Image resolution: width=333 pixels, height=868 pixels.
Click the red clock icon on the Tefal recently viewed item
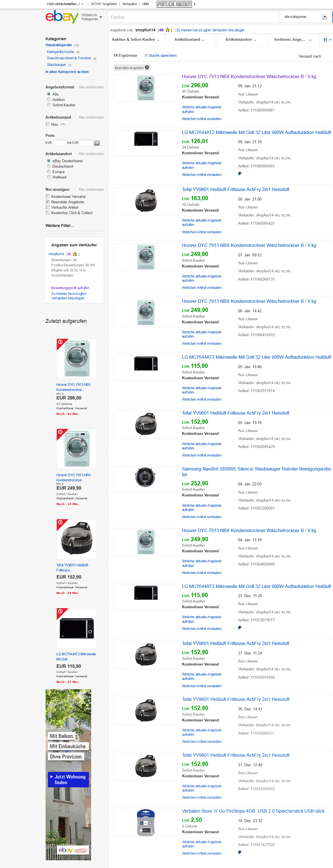[x=60, y=522]
